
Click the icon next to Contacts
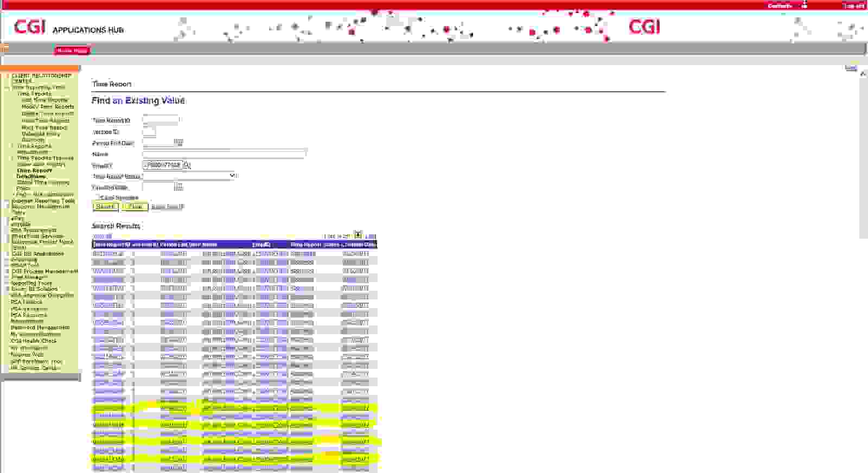[x=805, y=5]
